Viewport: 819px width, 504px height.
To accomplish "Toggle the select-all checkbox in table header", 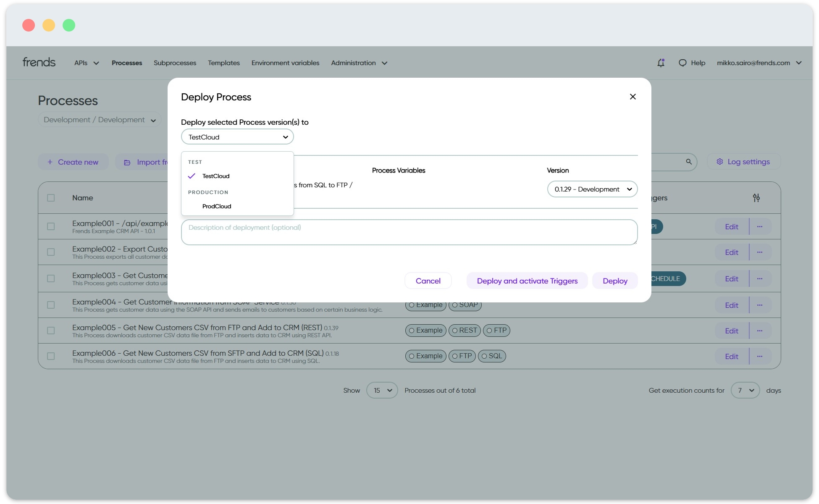I will coord(51,197).
